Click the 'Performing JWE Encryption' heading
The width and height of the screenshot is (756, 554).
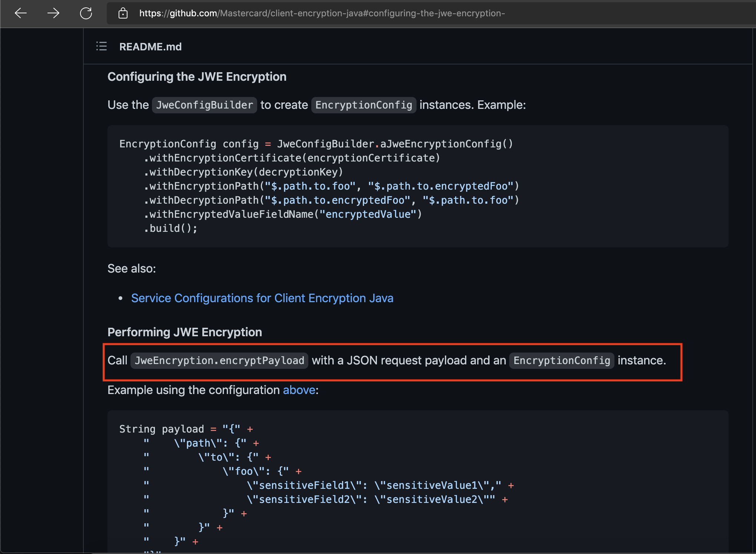pyautogui.click(x=185, y=332)
